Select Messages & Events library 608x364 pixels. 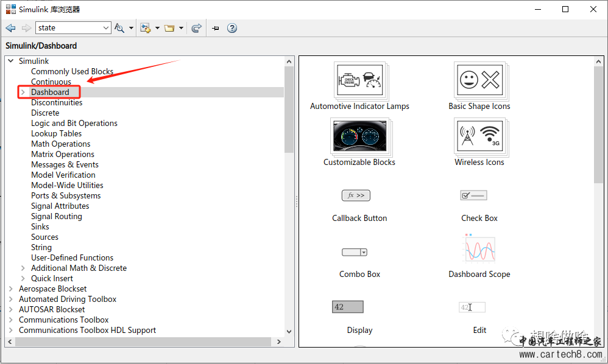[65, 164]
